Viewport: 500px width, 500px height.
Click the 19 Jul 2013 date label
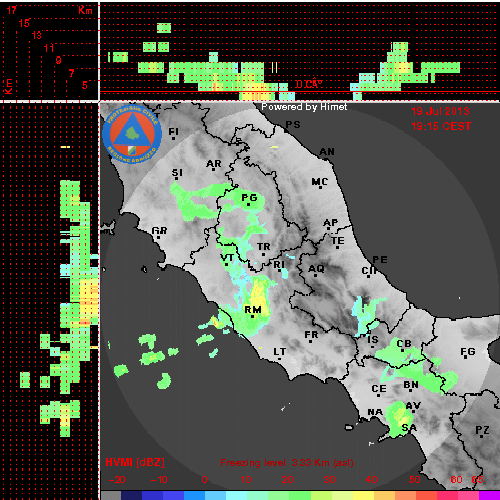click(x=440, y=111)
